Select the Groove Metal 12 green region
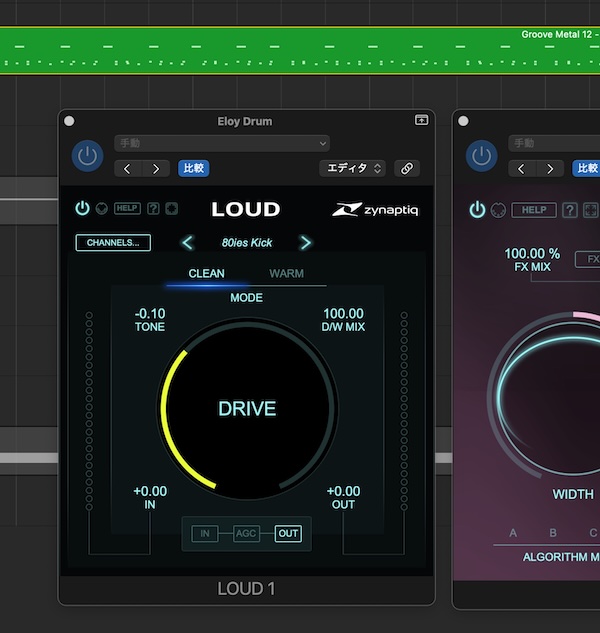The image size is (600, 633). click(x=300, y=50)
